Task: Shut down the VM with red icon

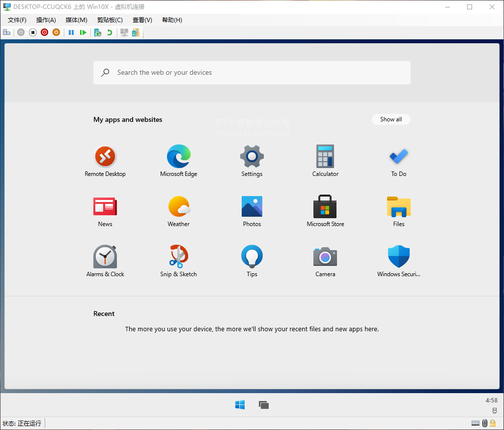Action: [x=44, y=32]
